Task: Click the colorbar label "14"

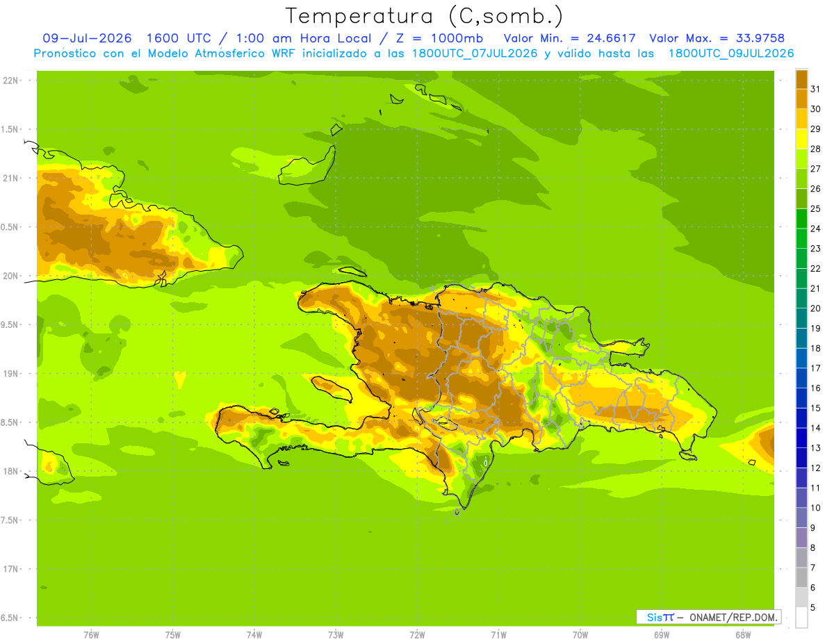Action: [815, 428]
